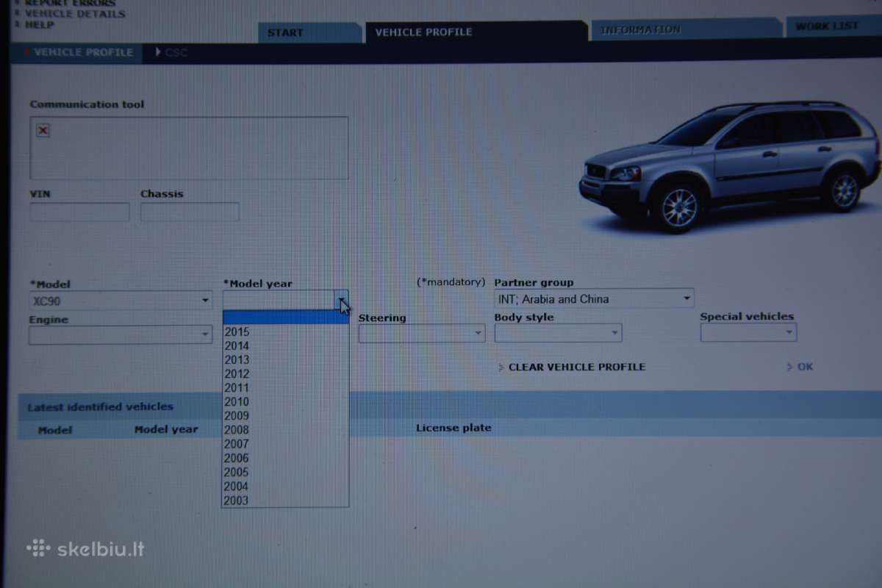The height and width of the screenshot is (588, 882).
Task: Click the License plate column header
Action: pos(453,428)
